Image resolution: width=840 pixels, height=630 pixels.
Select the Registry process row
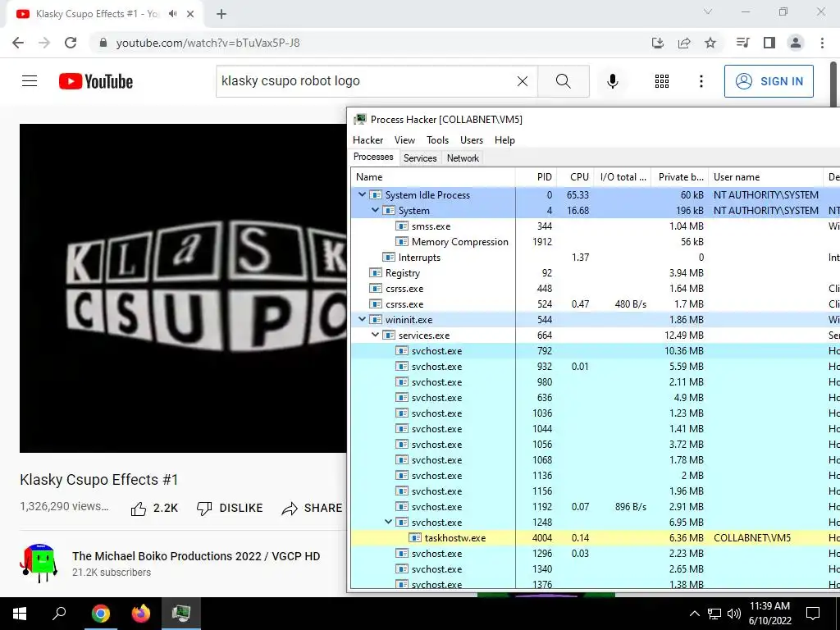coord(595,272)
